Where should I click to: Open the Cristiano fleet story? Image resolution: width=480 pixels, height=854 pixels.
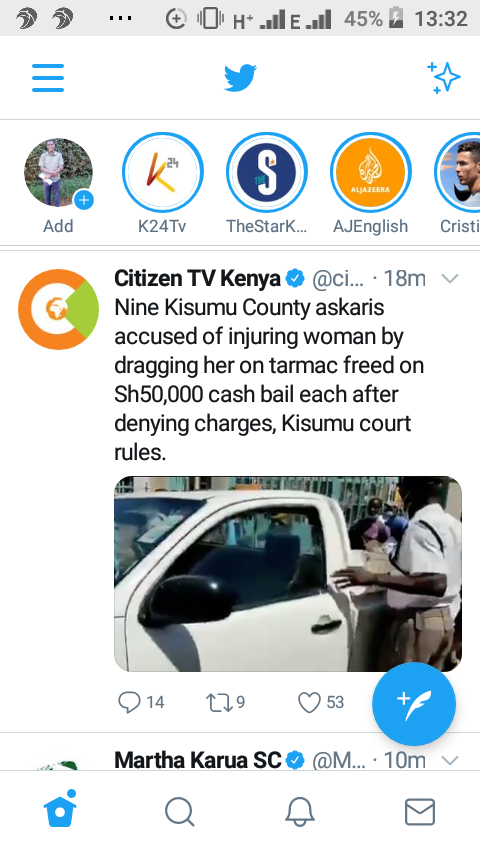tap(459, 173)
